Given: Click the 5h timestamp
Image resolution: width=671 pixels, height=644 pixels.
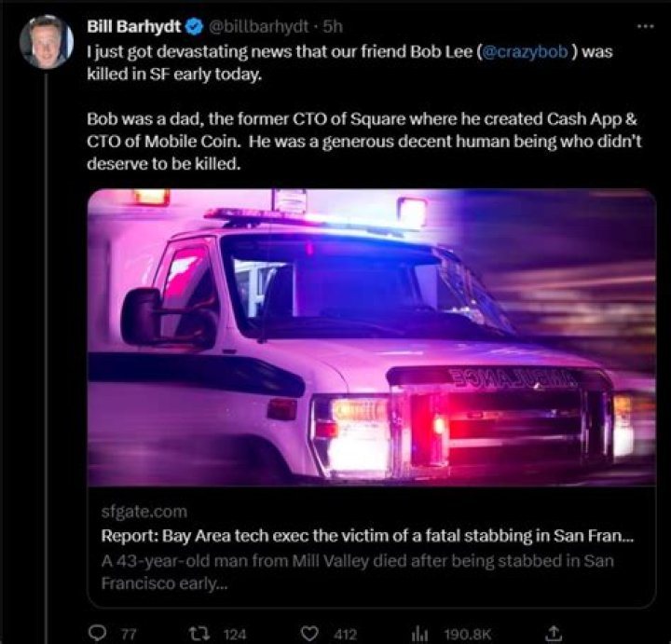Looking at the screenshot, I should click(x=332, y=26).
